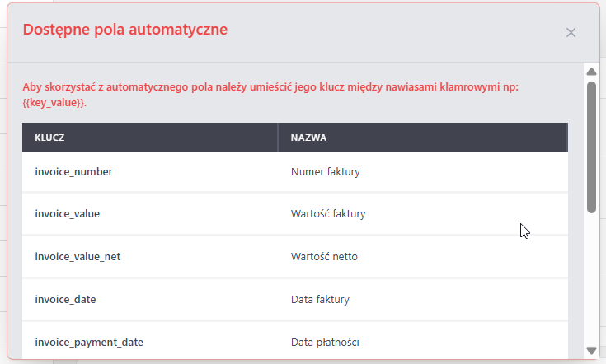Click the vertical scrollbar thumb
606x364 pixels.
(x=590, y=147)
